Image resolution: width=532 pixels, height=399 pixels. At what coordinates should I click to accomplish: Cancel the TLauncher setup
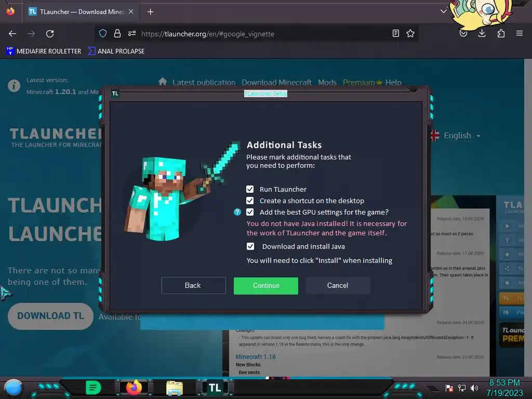click(338, 285)
